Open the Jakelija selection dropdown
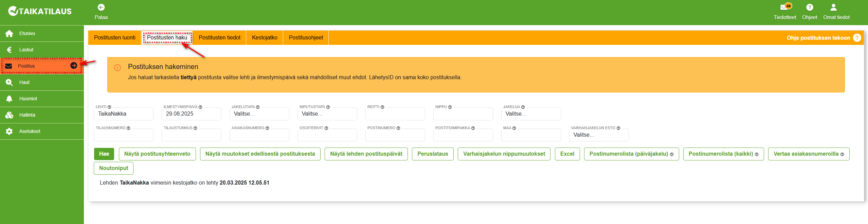868x224 pixels. tap(531, 114)
